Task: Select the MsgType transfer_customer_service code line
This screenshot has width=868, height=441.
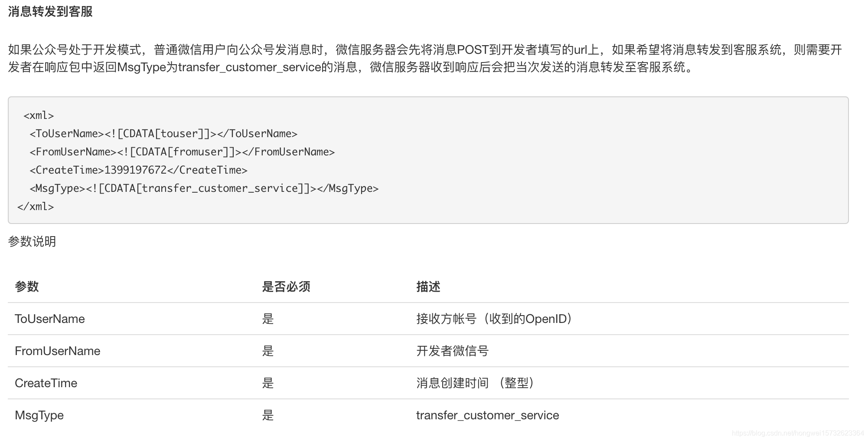Action: pos(204,188)
